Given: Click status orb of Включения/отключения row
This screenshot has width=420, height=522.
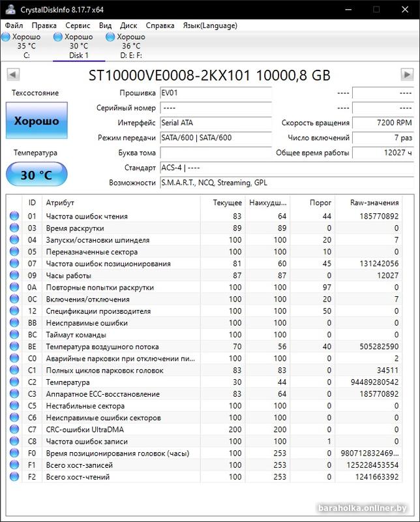Looking at the screenshot, I should click(x=14, y=299).
